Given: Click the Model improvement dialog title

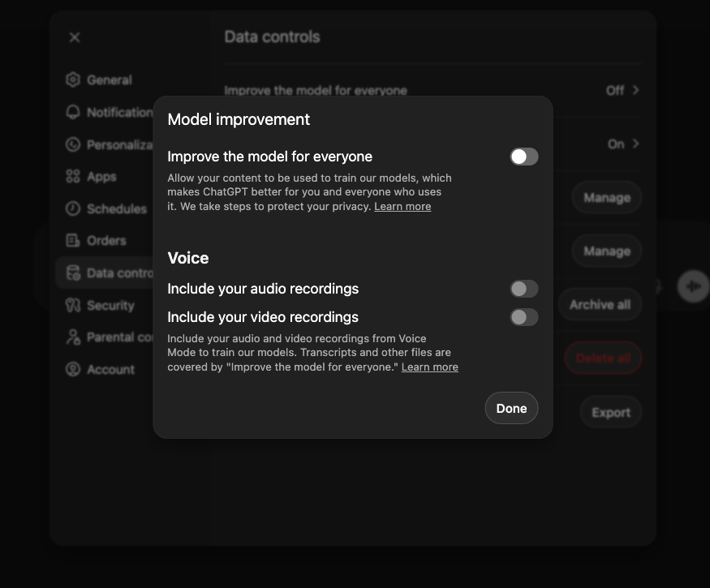Looking at the screenshot, I should [239, 119].
